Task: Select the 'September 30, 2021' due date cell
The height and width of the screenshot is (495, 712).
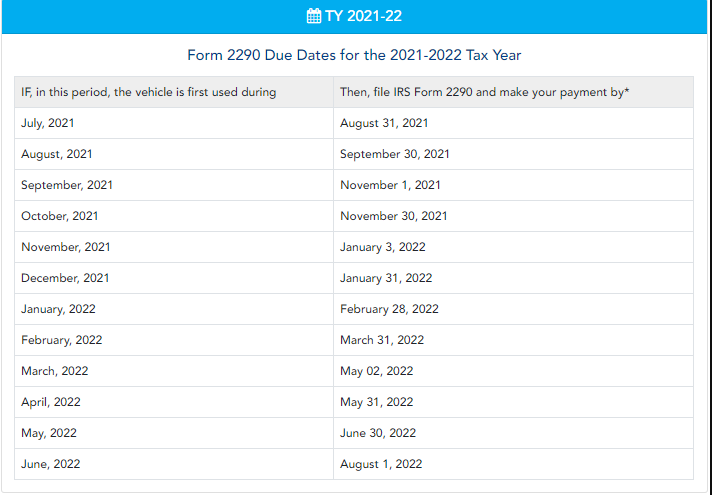Action: [513, 154]
